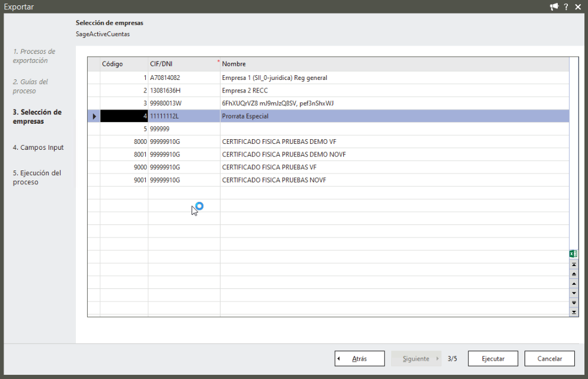Go to step 1 Procesos de exportación
Screen dimensions: 588x379
pyautogui.click(x=34, y=56)
